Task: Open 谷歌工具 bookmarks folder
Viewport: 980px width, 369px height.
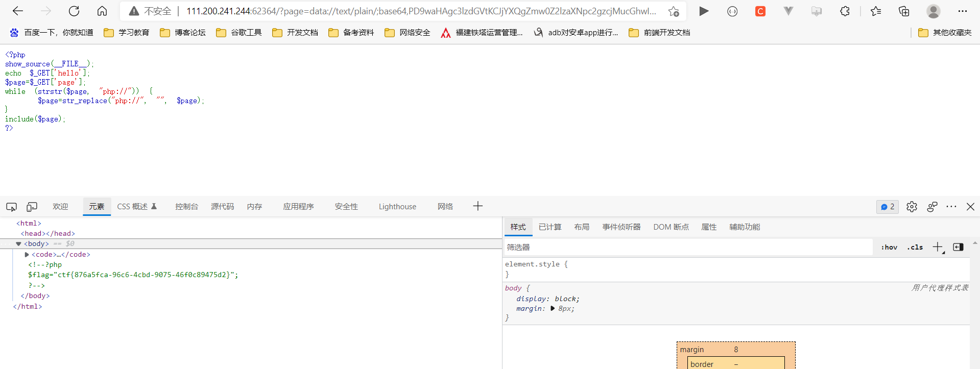Action: click(239, 33)
